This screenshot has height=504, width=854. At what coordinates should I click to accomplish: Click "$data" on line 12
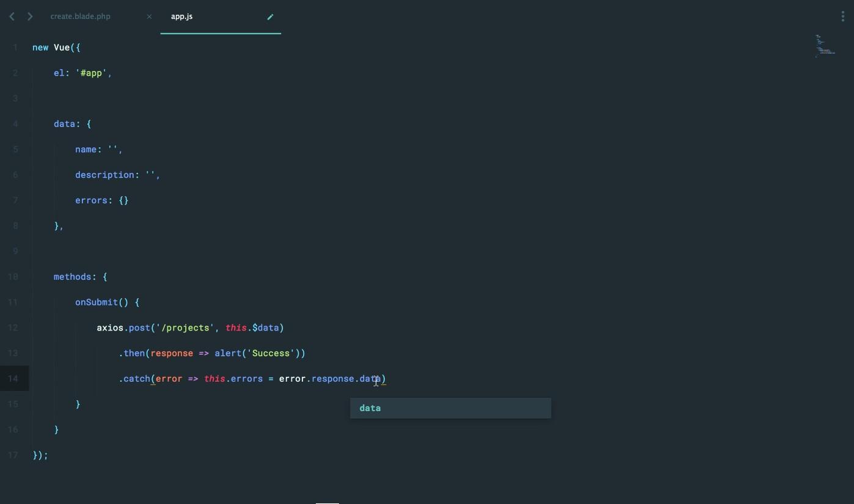tap(265, 328)
